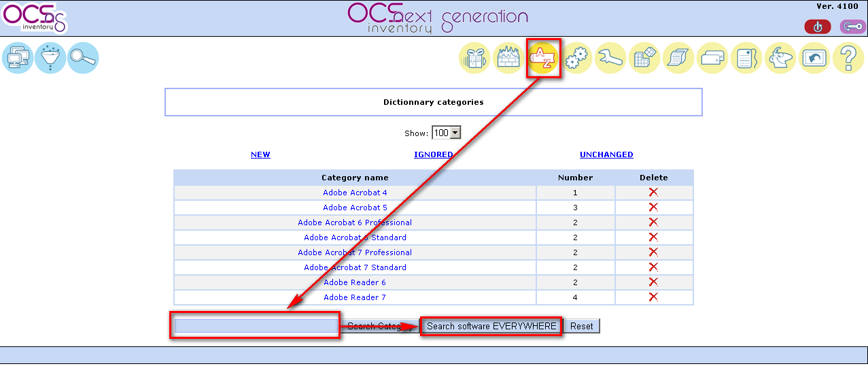Click the number 3 in Adobe Acrobat 5 row
This screenshot has width=868, height=379.
(576, 208)
